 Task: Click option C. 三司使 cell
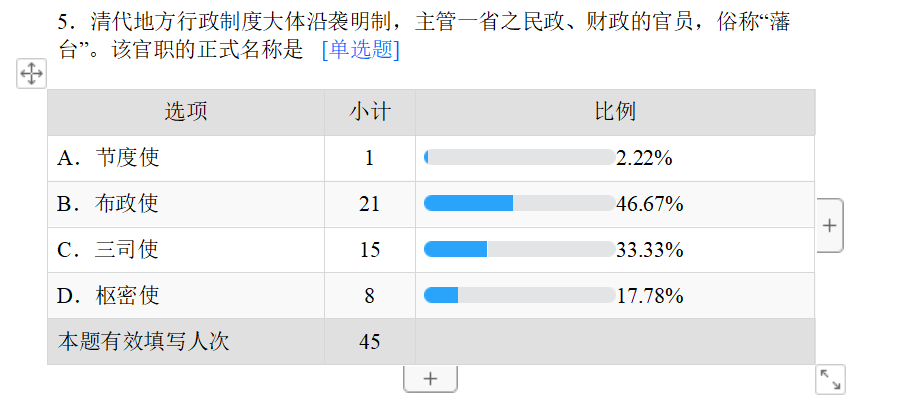pos(186,250)
